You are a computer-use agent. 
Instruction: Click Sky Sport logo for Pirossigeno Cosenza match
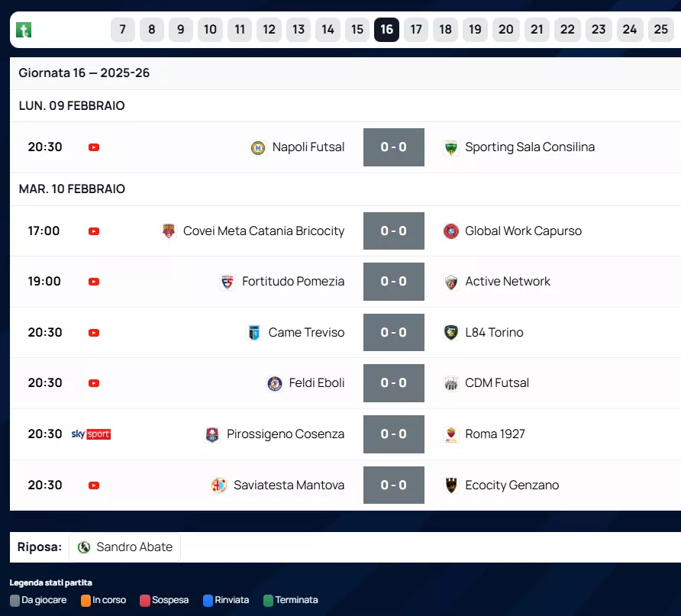(91, 434)
